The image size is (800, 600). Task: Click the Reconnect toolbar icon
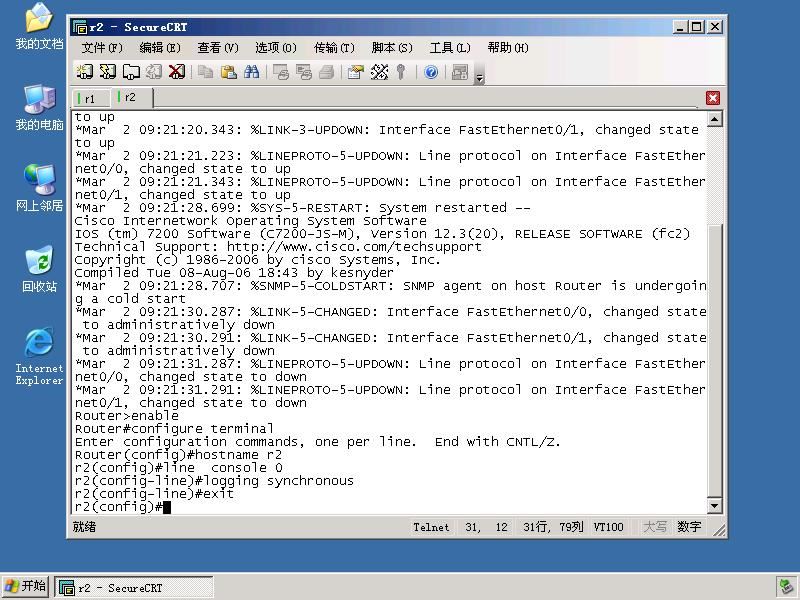[154, 72]
